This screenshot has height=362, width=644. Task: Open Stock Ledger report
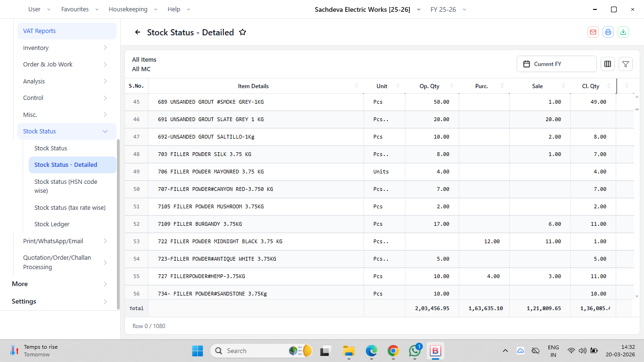click(x=72, y=224)
